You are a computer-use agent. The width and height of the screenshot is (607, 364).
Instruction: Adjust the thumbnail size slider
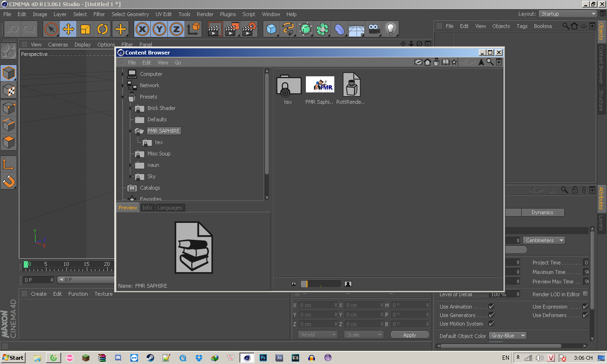(x=321, y=284)
